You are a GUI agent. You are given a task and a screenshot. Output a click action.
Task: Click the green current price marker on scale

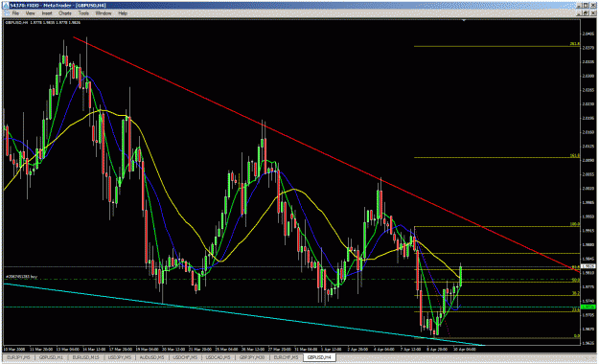pos(587,307)
